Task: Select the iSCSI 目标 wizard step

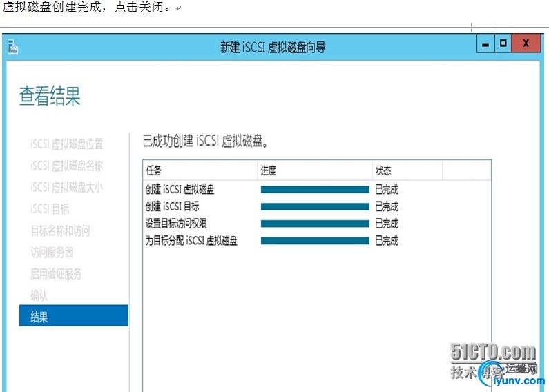Action: pyautogui.click(x=50, y=209)
